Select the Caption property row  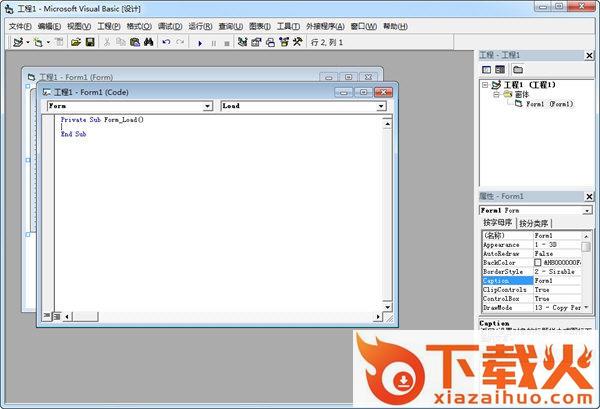532,280
